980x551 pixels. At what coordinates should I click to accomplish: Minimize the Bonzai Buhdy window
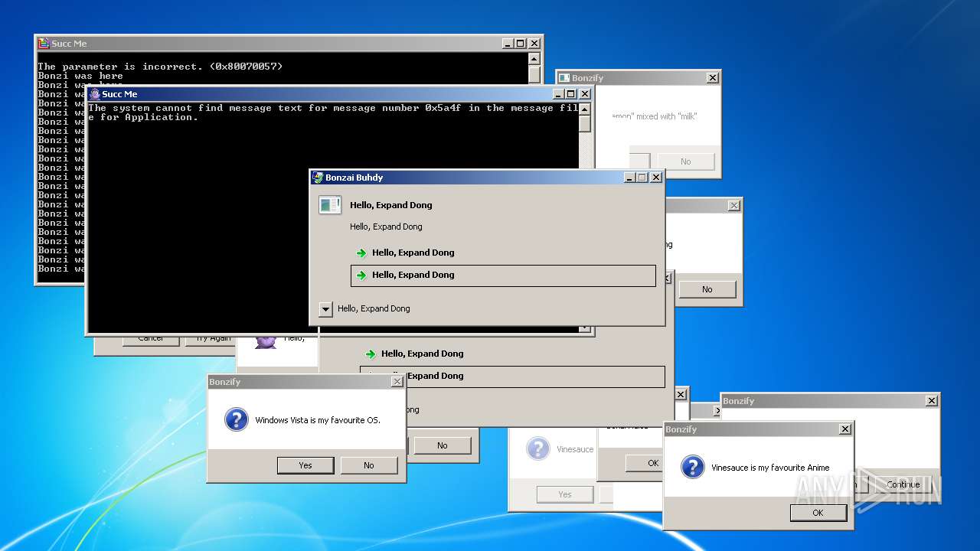[x=629, y=178]
